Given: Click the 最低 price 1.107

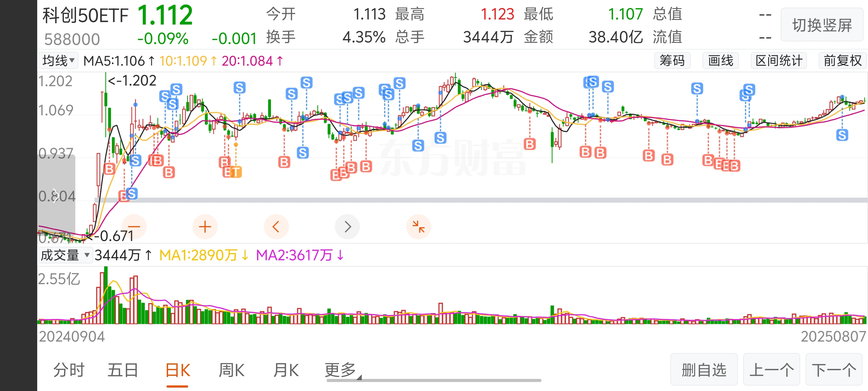Looking at the screenshot, I should pyautogui.click(x=625, y=14).
